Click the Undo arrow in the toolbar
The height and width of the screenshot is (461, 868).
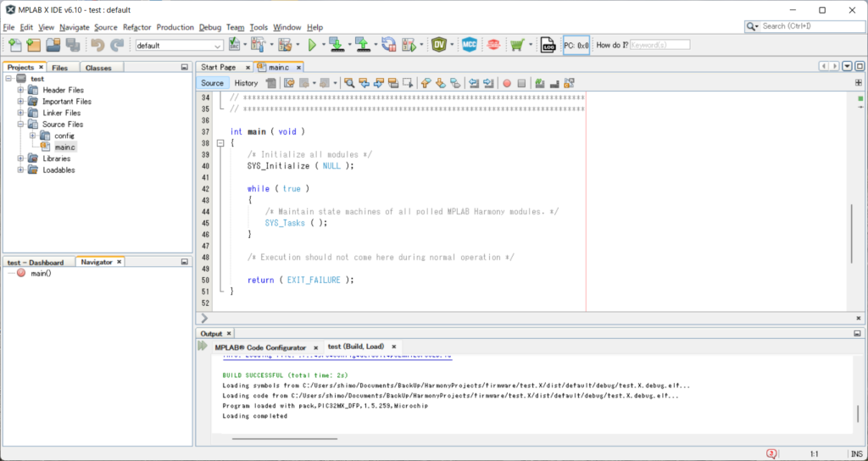98,45
